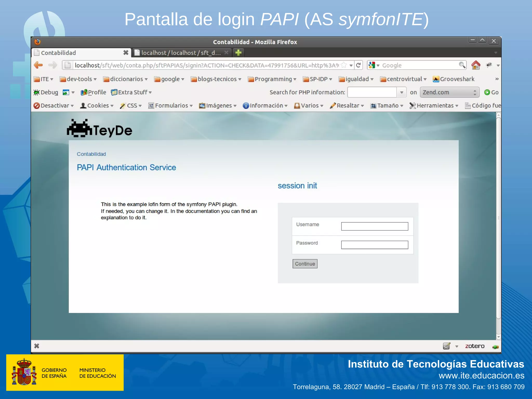Open the Desactivar menu
Screen dimensions: 532x399
point(54,106)
